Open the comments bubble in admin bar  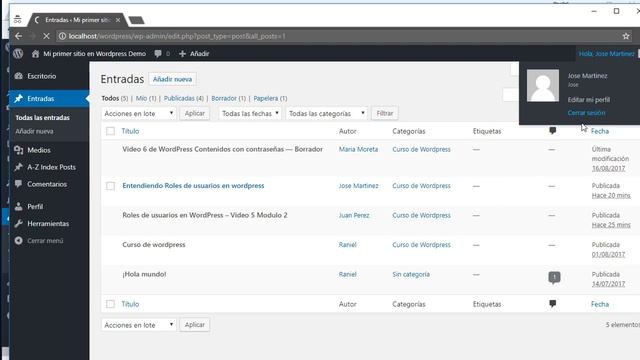point(158,53)
